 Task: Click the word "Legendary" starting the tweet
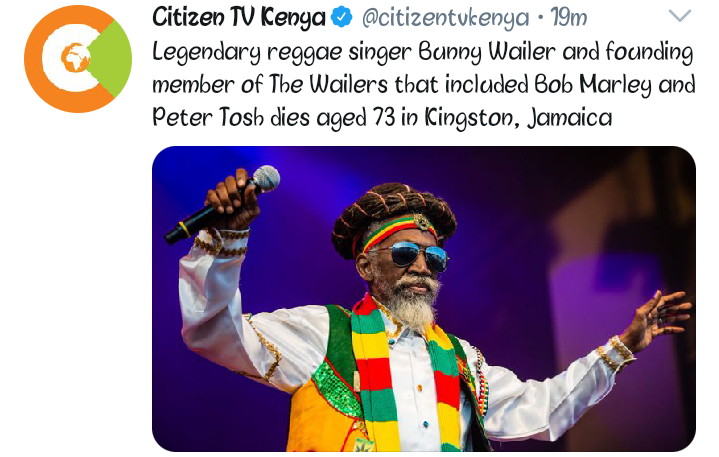pos(206,52)
